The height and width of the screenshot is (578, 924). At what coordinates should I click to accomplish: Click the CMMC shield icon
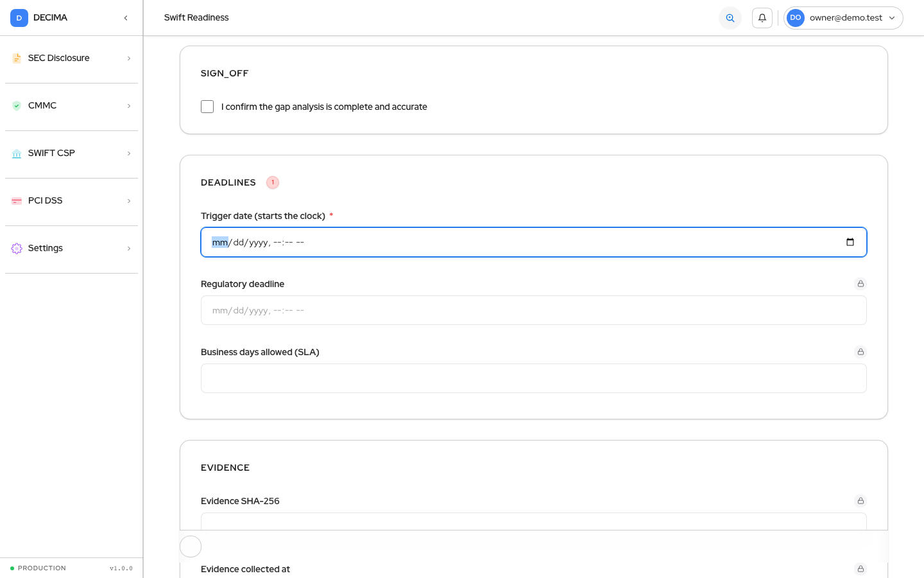(17, 106)
